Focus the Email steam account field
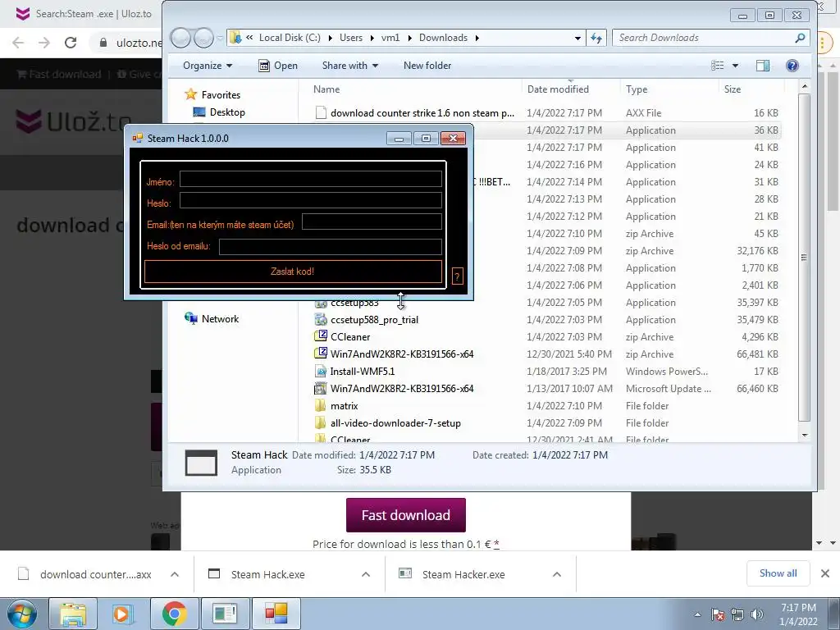 (372, 221)
